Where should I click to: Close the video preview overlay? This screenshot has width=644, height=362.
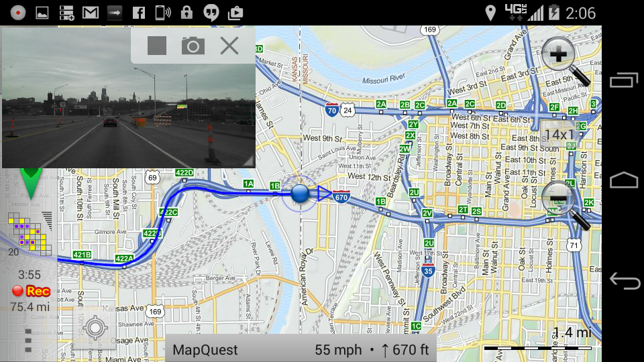(x=229, y=46)
